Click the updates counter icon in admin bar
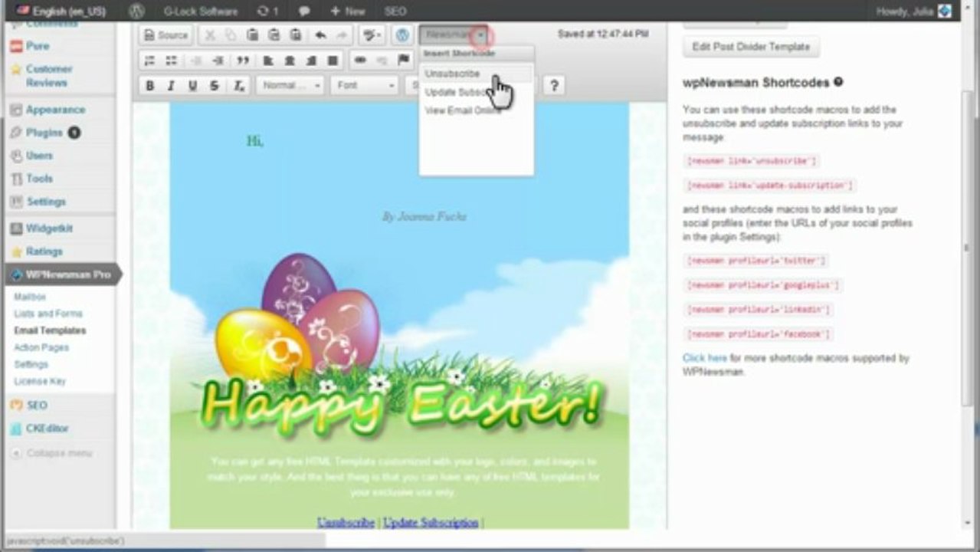This screenshot has height=552, width=980. click(267, 11)
